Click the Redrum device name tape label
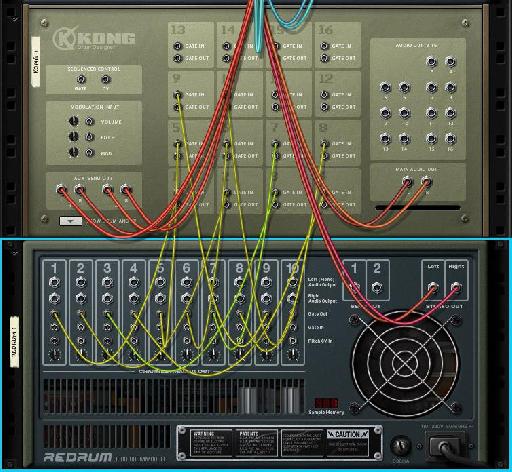This screenshot has width=512, height=472. [x=14, y=342]
